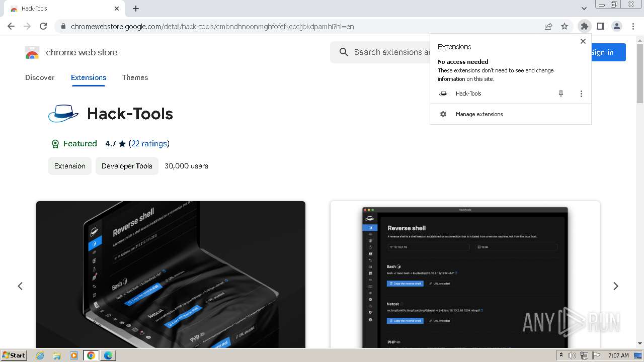Screen dimensions: 644x362
Task: Open the 22 ratings link
Action: 149,144
